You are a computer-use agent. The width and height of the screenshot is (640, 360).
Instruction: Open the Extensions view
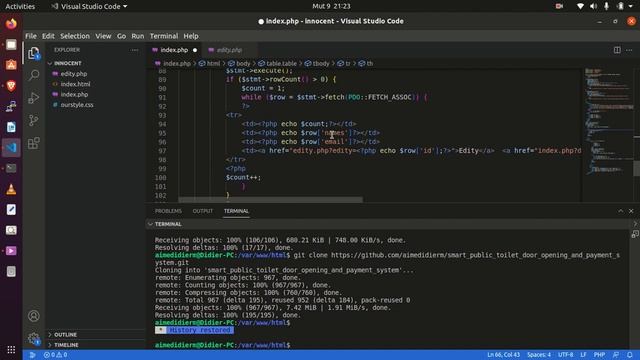pos(34,143)
